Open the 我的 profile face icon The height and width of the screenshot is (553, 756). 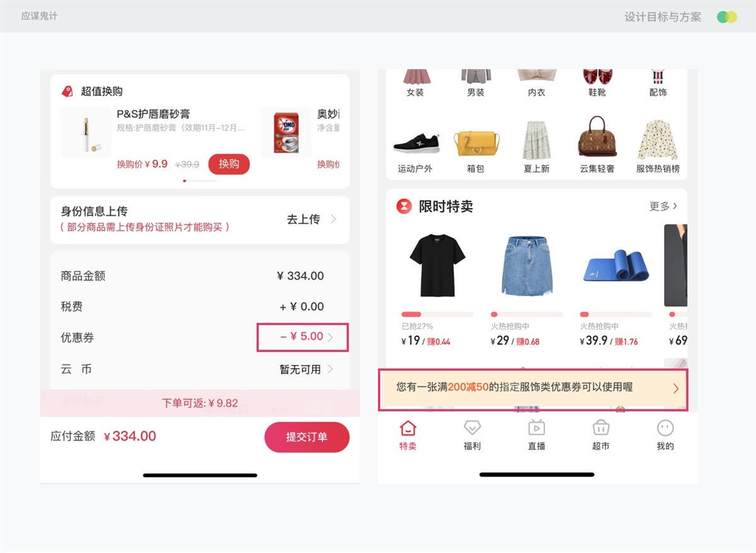(x=665, y=428)
